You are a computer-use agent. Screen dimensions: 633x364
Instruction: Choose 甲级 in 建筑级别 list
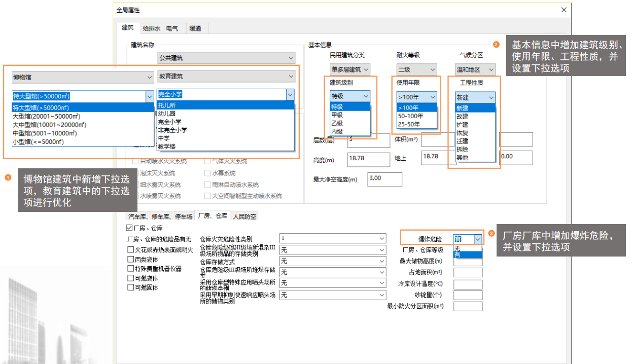point(337,115)
